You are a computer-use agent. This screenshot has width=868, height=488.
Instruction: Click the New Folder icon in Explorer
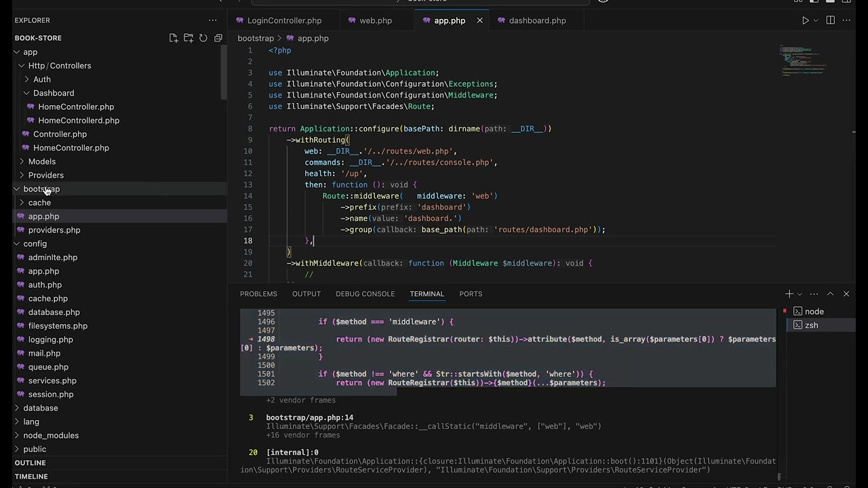click(189, 38)
